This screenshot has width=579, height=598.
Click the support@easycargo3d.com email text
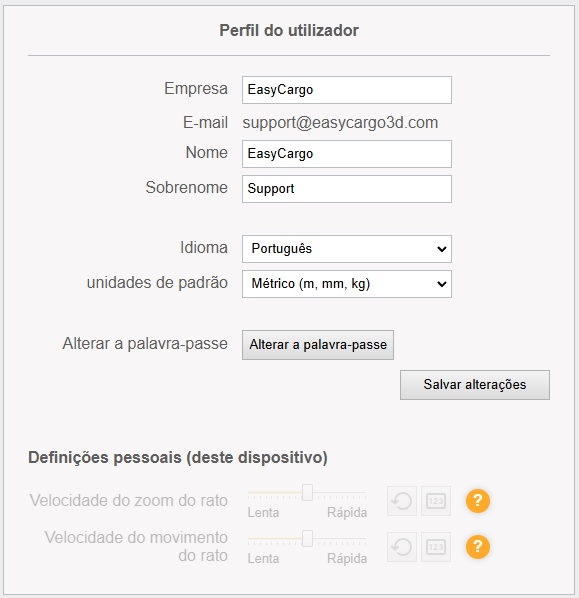pos(340,123)
